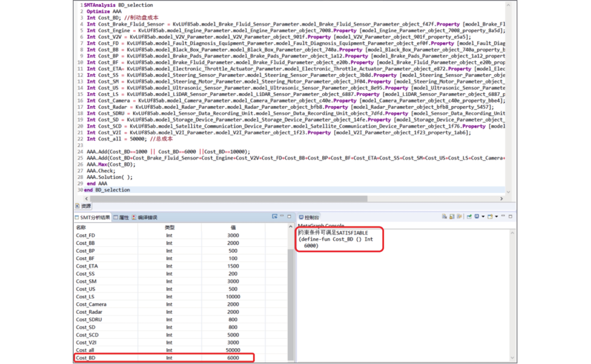Click the 资源 tab icon

point(77,206)
